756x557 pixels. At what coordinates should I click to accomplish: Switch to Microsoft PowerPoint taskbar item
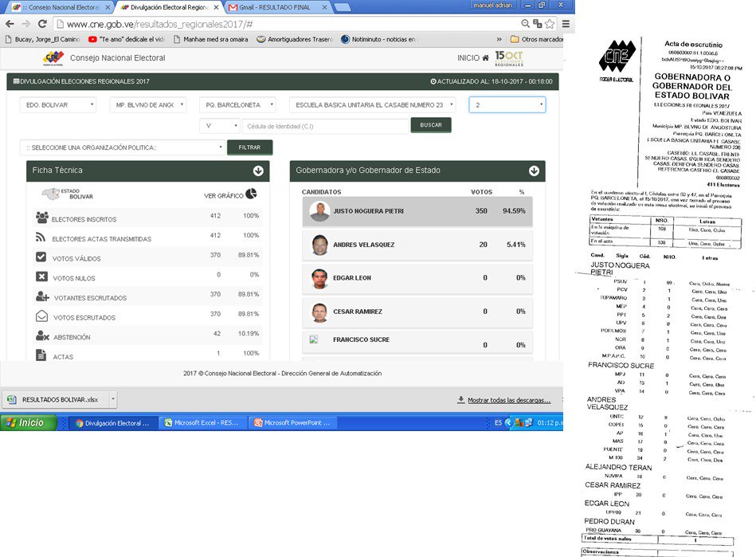coord(292,423)
